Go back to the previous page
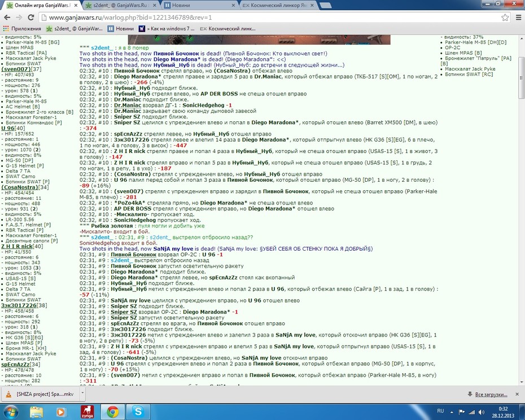The width and height of the screenshot is (525, 420). click(x=7, y=17)
